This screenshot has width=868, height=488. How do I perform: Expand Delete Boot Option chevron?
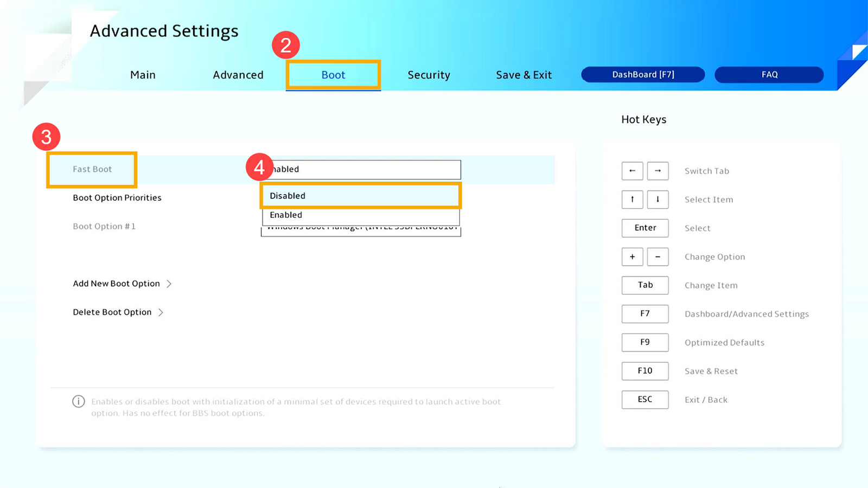click(x=161, y=312)
